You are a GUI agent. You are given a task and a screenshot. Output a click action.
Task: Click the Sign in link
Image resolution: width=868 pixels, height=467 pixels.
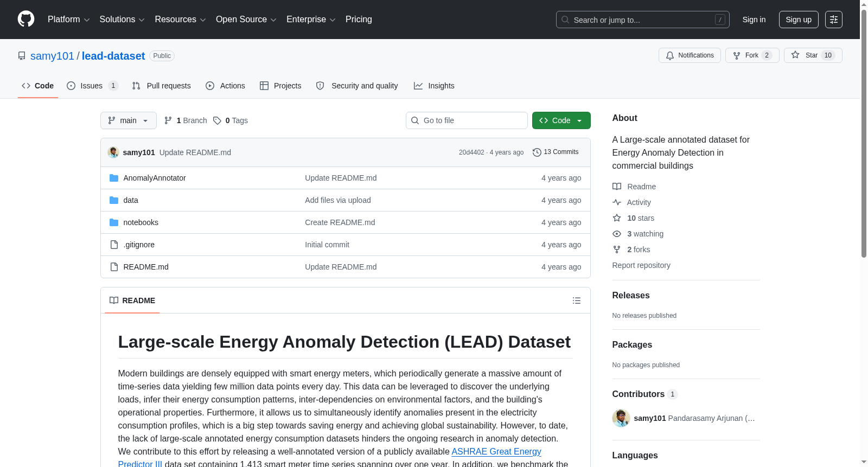754,20
